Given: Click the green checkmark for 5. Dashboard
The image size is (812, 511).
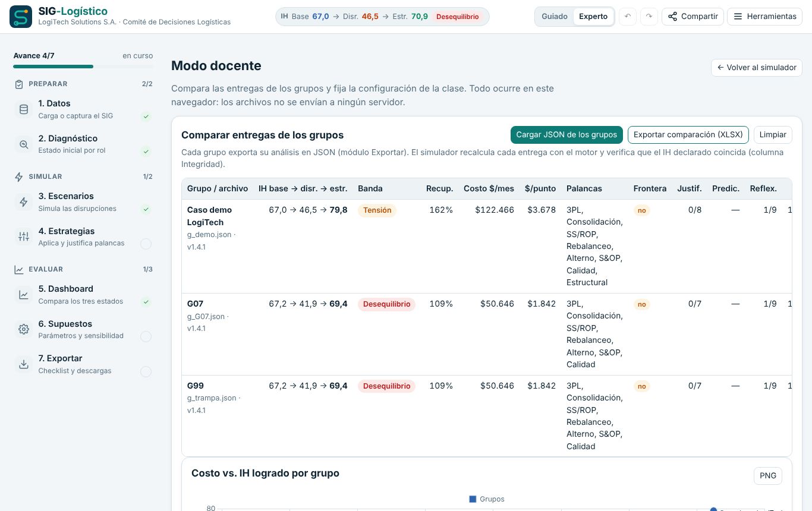Looking at the screenshot, I should click(x=146, y=302).
